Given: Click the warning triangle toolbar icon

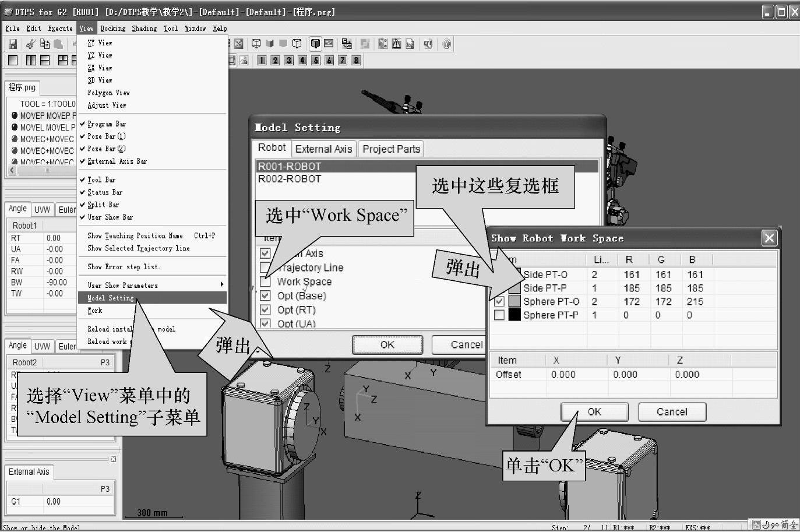Looking at the screenshot, I should (396, 44).
